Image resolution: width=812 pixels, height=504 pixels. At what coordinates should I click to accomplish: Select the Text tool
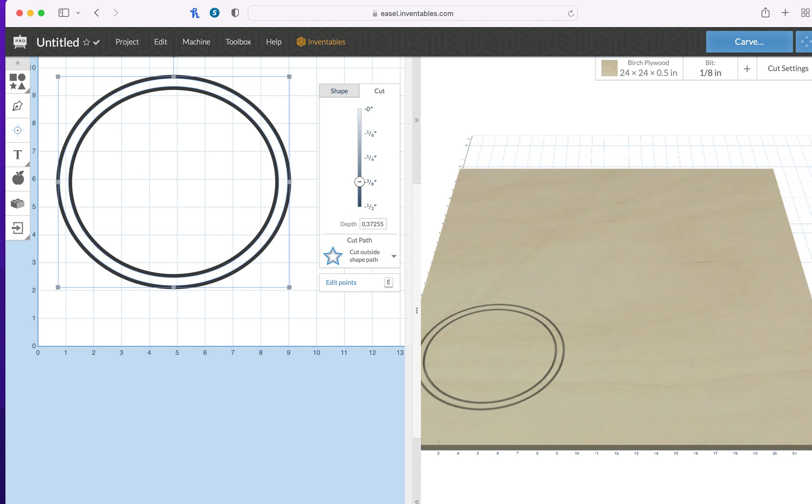pos(17,155)
